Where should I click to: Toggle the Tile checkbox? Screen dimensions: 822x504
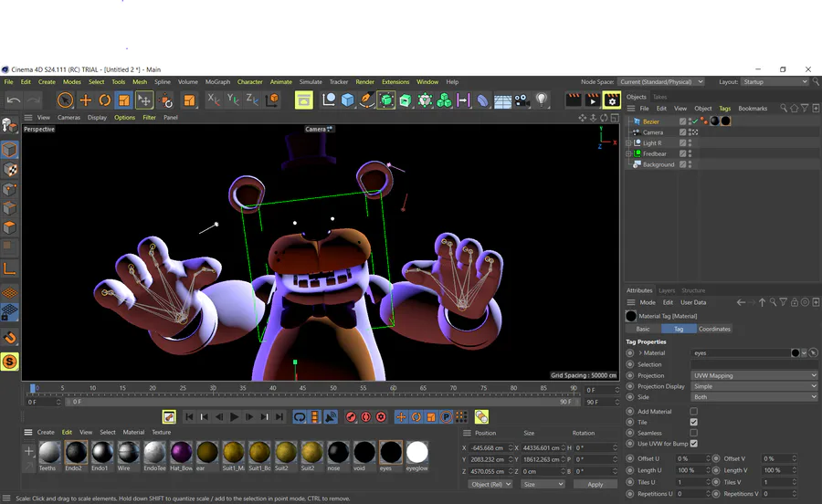tap(693, 422)
